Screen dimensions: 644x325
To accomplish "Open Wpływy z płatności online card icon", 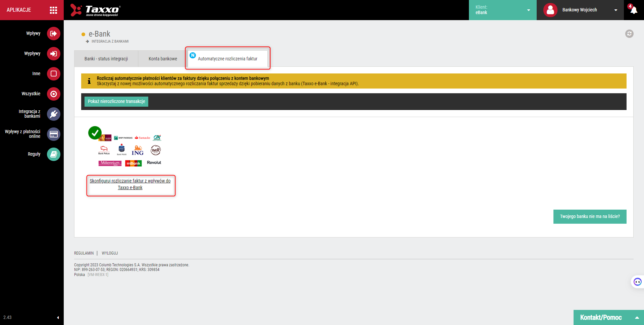I will (53, 134).
